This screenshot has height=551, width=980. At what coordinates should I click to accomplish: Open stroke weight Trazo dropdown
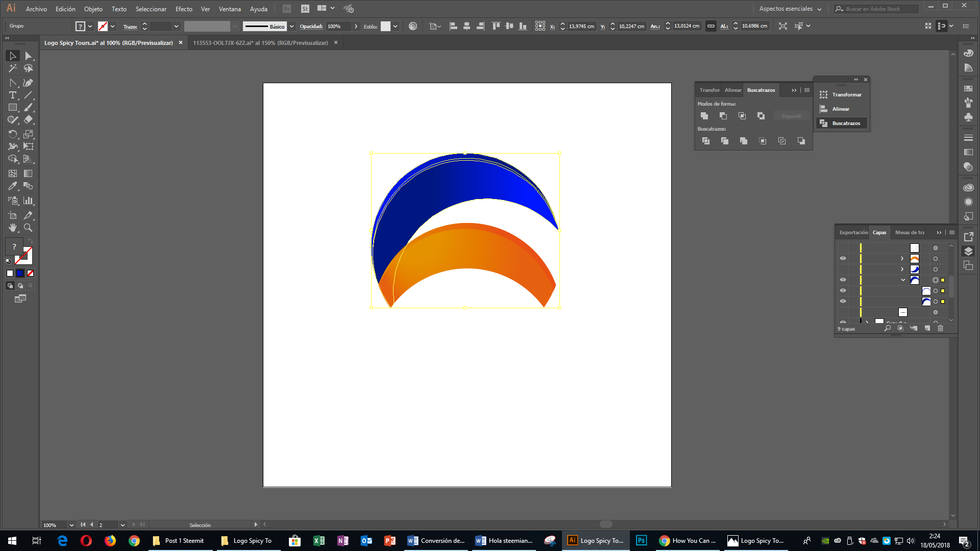click(176, 26)
